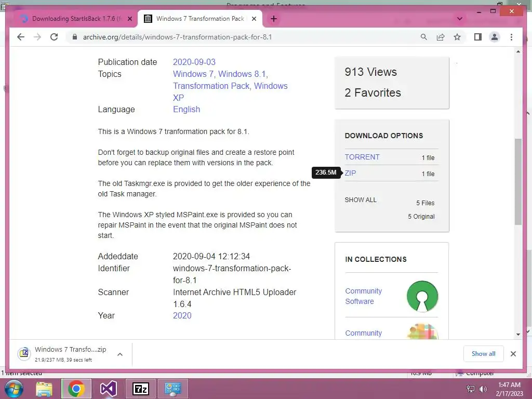Click the Addeddate value 2020-09-04 12:12:34
The height and width of the screenshot is (399, 532).
(x=211, y=257)
